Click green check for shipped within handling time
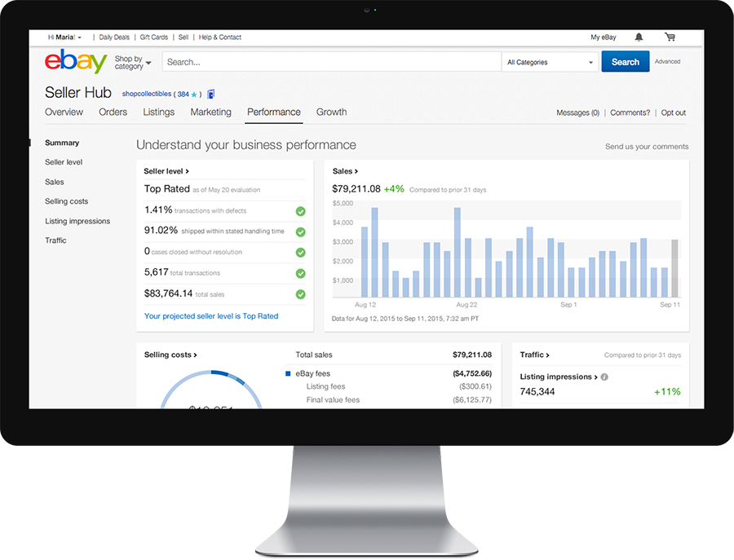The image size is (734, 560). (300, 232)
